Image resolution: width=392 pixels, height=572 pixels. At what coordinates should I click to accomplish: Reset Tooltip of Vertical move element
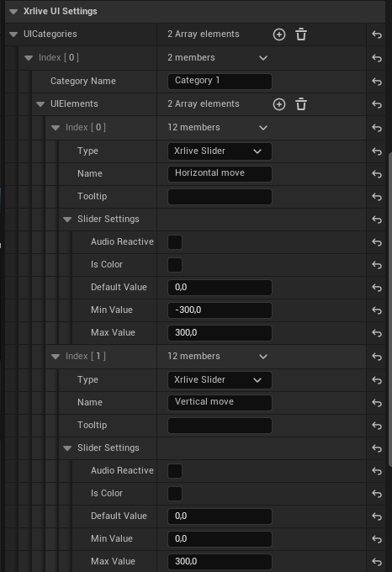pos(377,426)
